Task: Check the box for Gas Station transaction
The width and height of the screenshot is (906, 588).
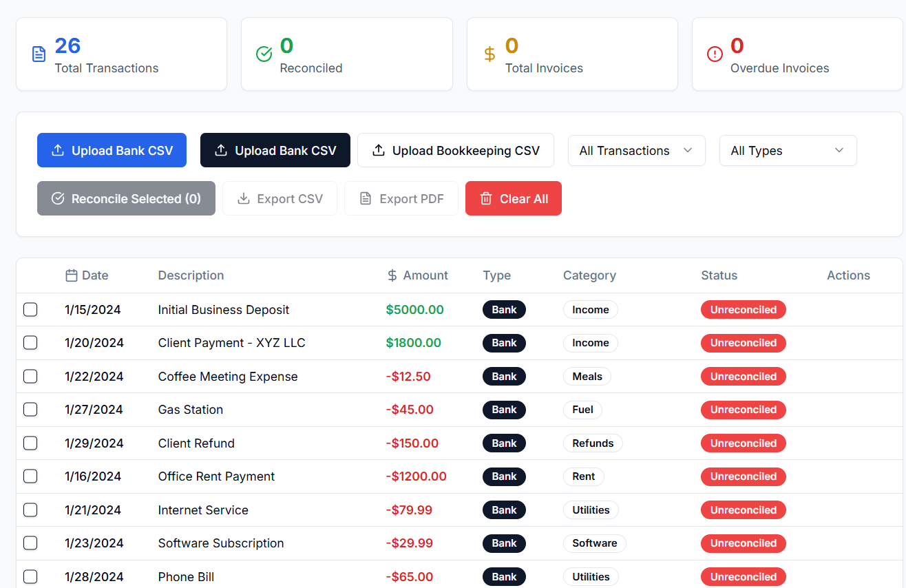Action: pyautogui.click(x=30, y=410)
